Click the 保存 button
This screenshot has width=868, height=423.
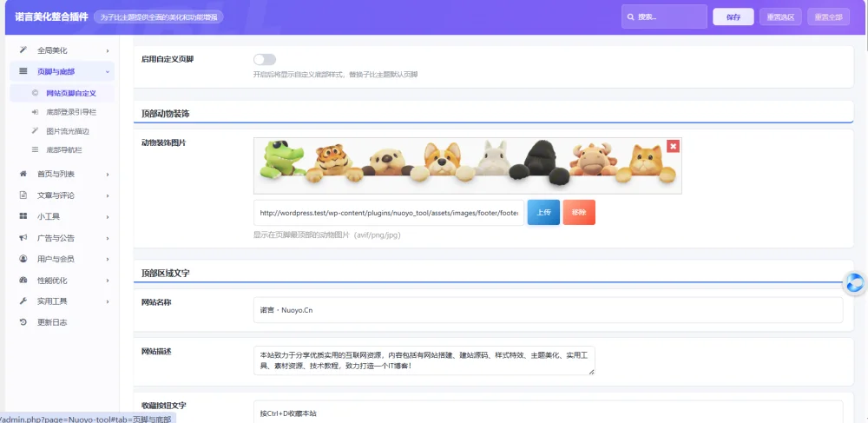tap(733, 17)
